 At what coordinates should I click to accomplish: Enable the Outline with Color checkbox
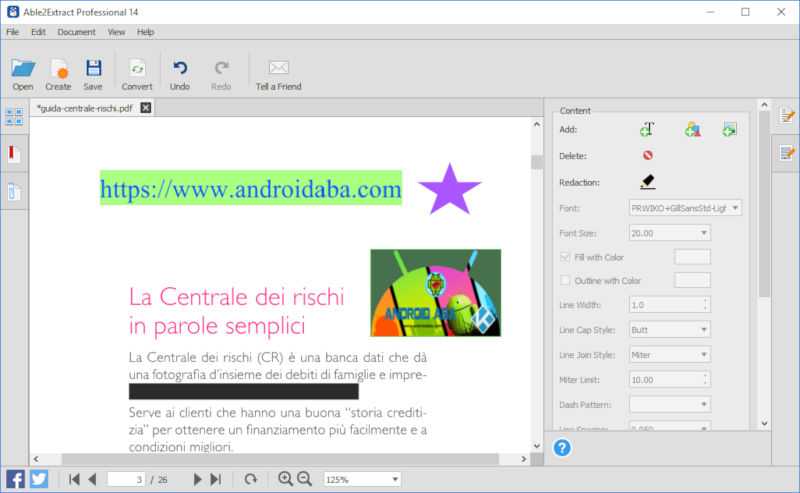(x=565, y=280)
